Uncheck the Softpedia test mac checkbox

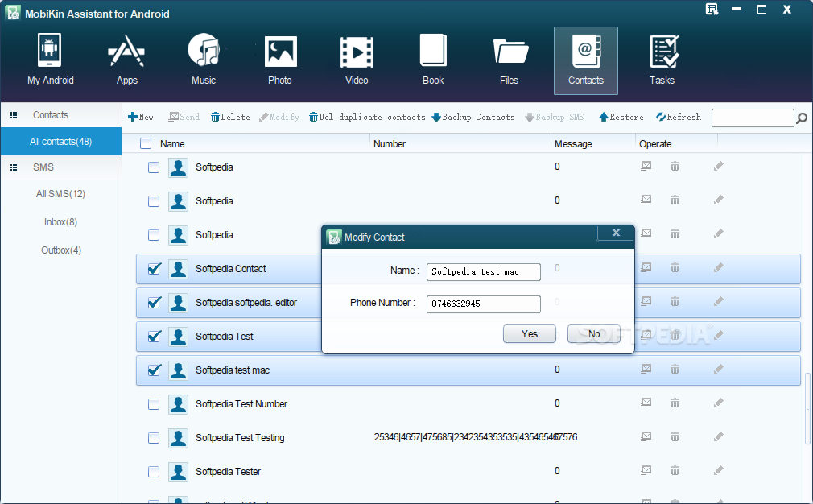154,370
